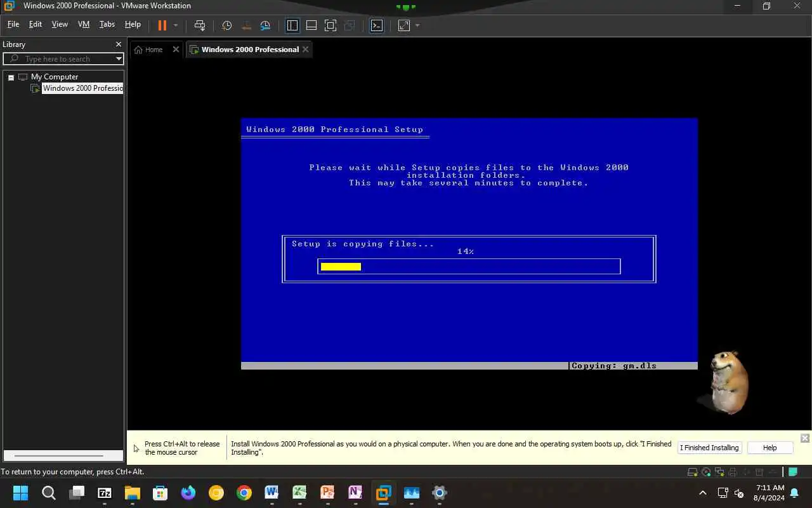The width and height of the screenshot is (812, 508).
Task: Open the File menu
Action: coord(13,24)
